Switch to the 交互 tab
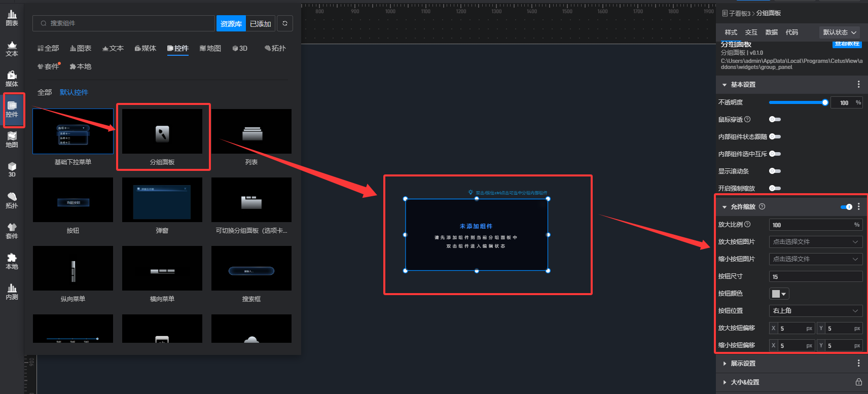868x394 pixels. [751, 32]
